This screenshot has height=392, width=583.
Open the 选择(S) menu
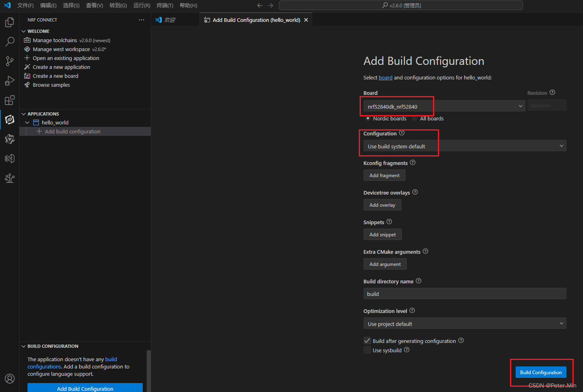point(71,5)
